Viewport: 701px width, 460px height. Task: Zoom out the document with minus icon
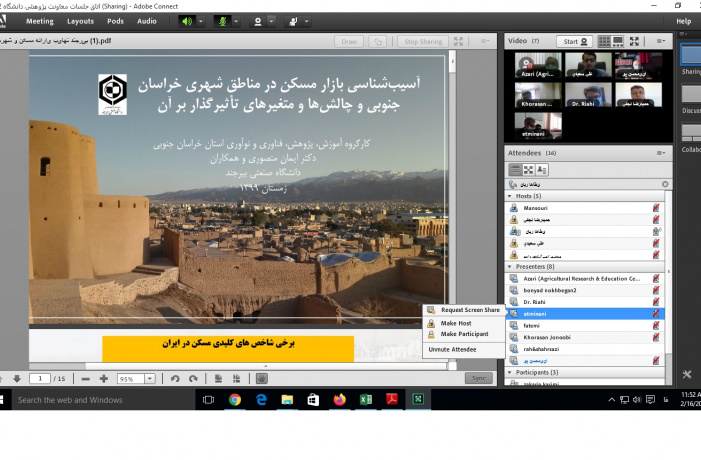[85, 379]
